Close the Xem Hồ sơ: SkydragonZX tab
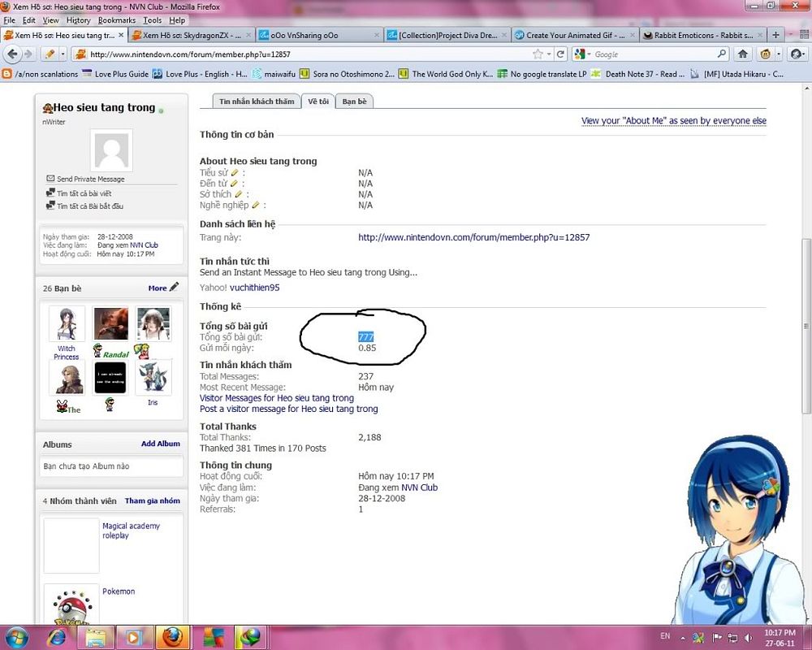Viewport: 812px width, 650px height. tap(248, 35)
